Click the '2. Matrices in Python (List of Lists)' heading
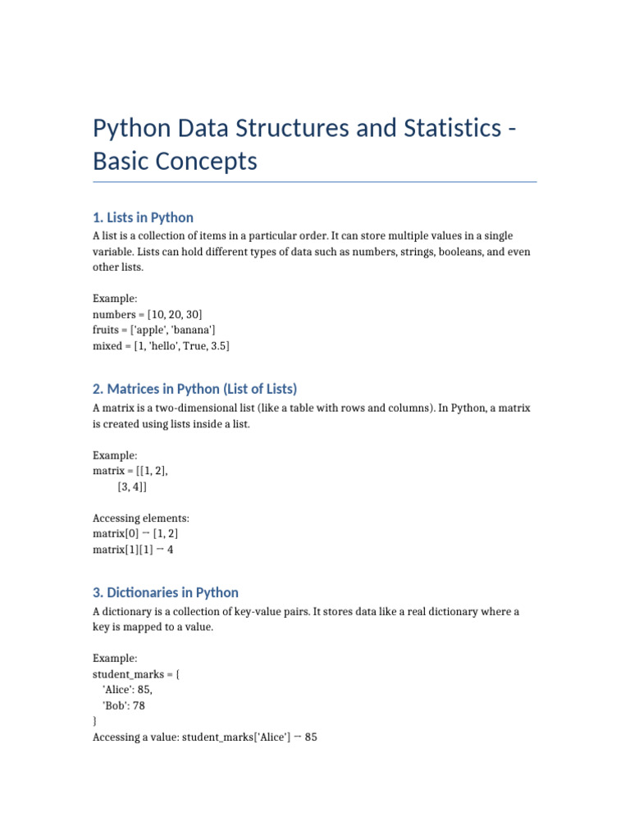630x840 pixels. point(195,389)
